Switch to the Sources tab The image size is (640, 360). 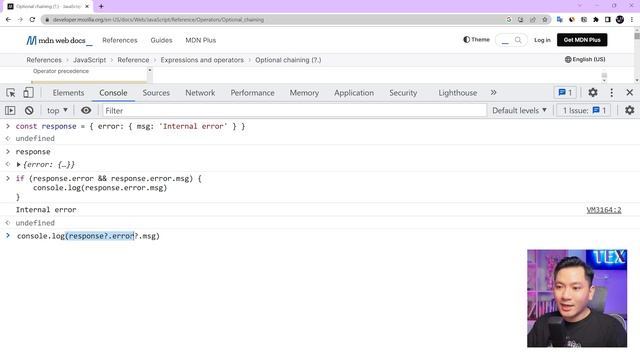tap(156, 93)
